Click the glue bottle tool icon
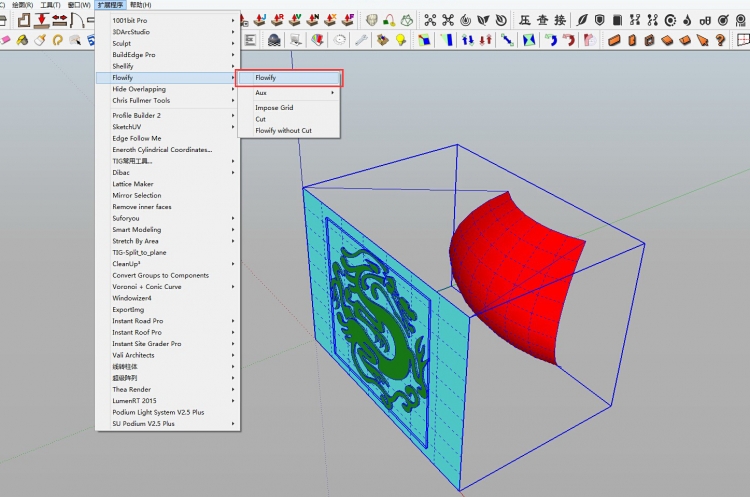 point(40,40)
